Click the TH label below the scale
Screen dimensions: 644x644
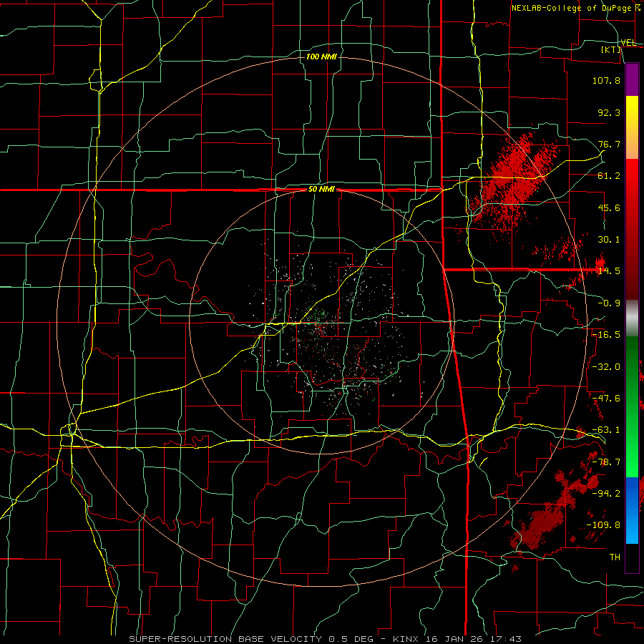pyautogui.click(x=615, y=557)
